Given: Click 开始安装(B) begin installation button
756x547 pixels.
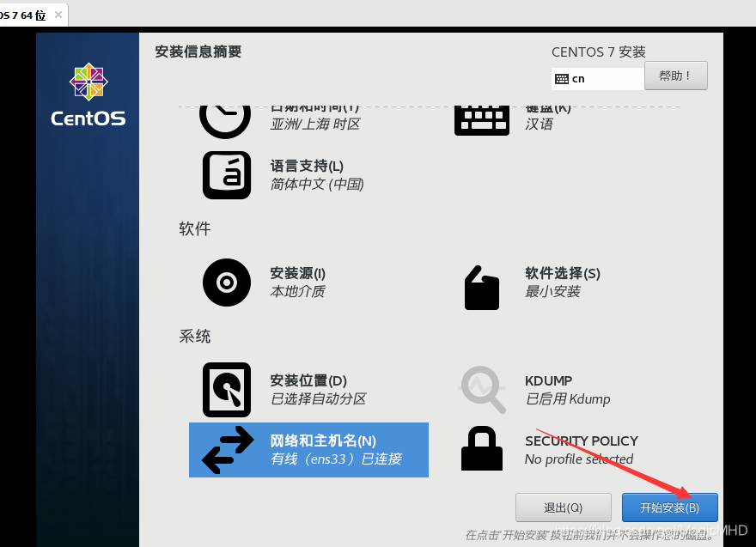Looking at the screenshot, I should tap(670, 507).
